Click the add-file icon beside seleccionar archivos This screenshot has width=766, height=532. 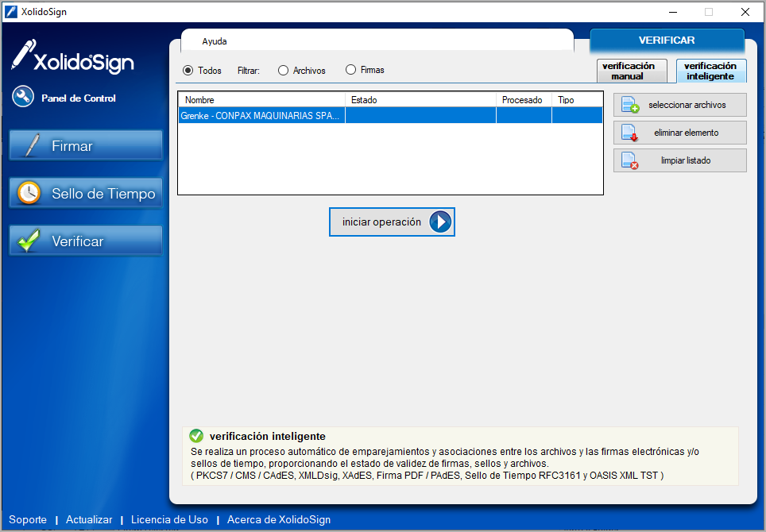pos(629,105)
